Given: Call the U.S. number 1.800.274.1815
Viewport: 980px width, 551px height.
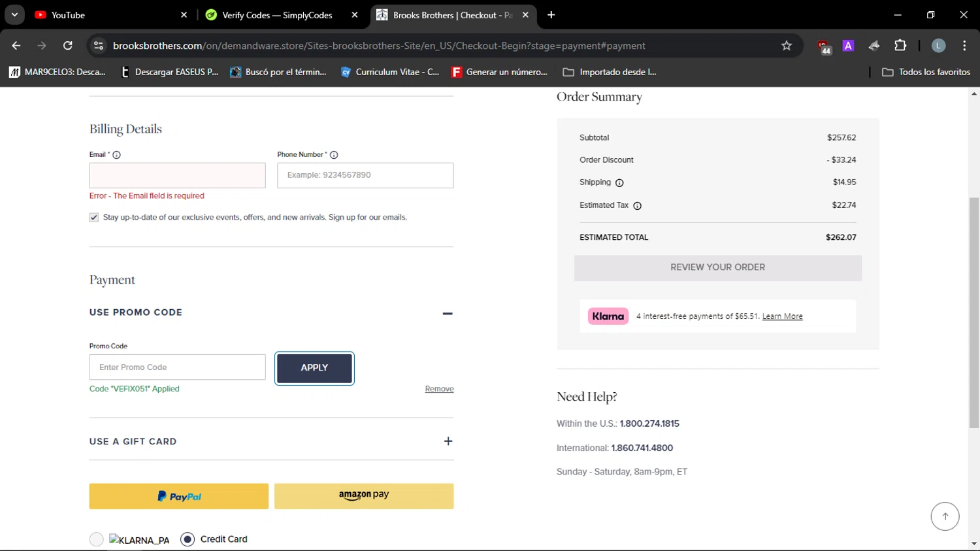Looking at the screenshot, I should (x=649, y=424).
